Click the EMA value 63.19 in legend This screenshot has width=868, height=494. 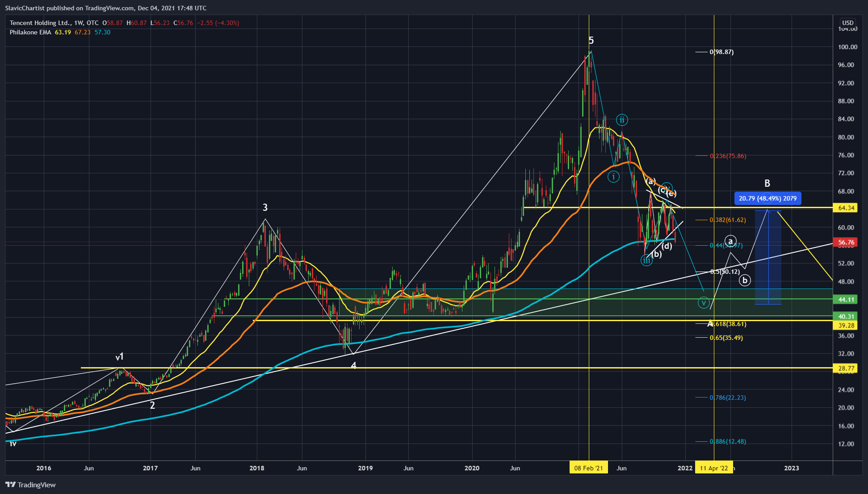(x=63, y=32)
